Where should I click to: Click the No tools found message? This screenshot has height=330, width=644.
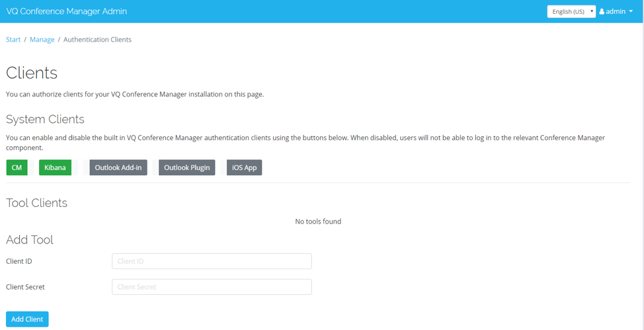[x=318, y=222]
